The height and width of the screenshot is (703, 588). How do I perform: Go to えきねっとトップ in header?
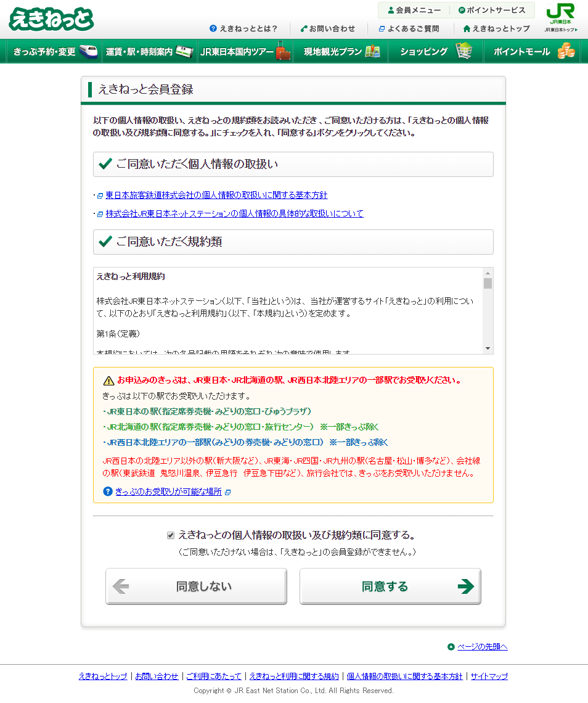(x=501, y=29)
